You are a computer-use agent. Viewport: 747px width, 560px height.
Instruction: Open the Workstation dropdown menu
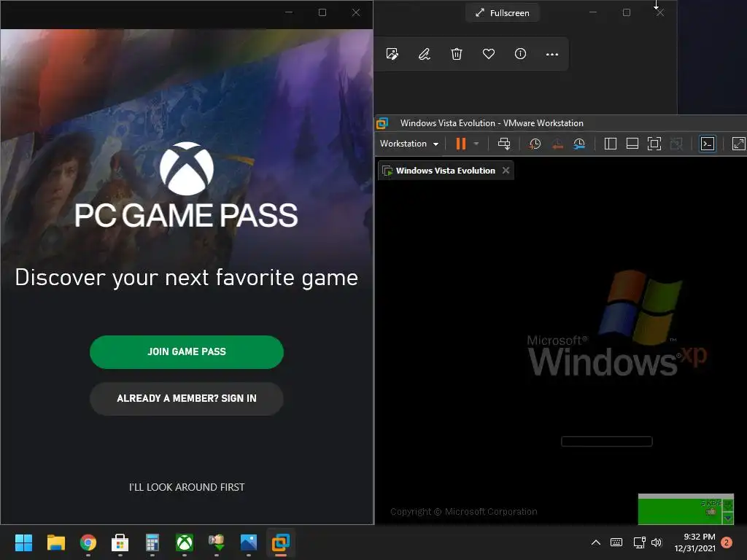coord(409,144)
